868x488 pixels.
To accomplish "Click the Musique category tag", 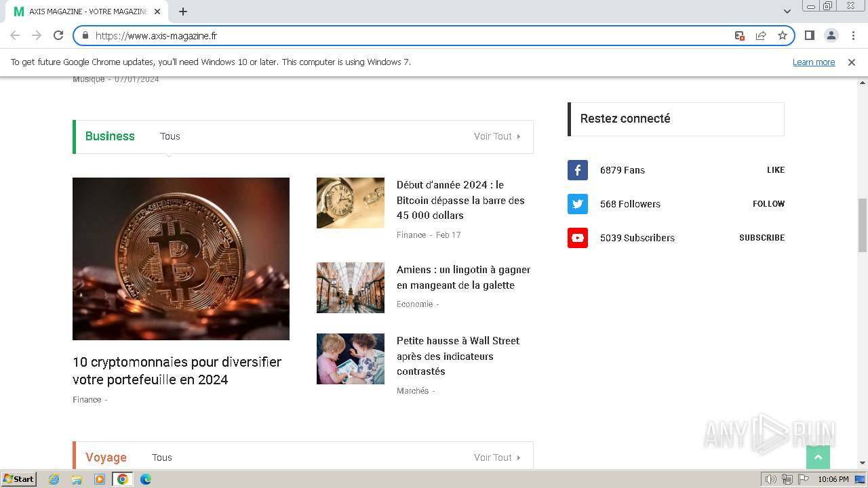I will tap(89, 79).
